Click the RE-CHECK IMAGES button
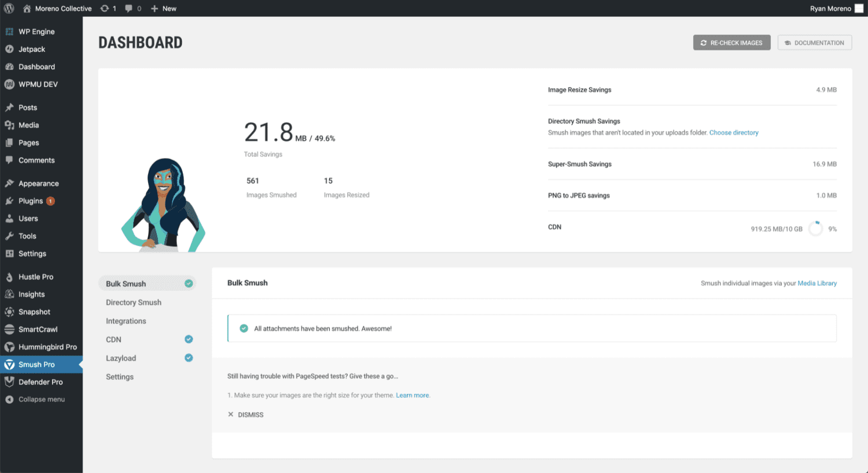Viewport: 868px width, 473px height. coord(731,42)
